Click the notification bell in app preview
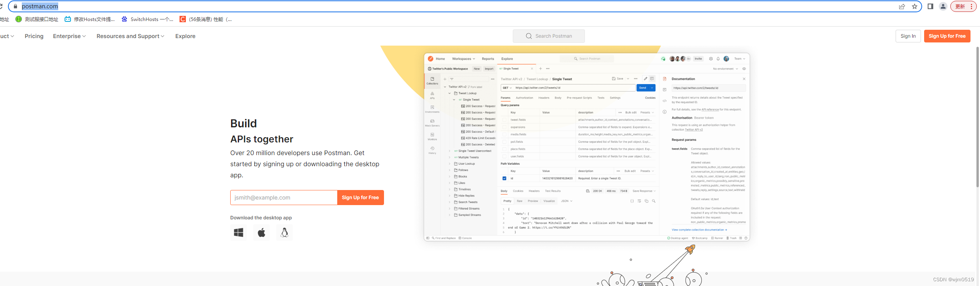 click(718, 59)
